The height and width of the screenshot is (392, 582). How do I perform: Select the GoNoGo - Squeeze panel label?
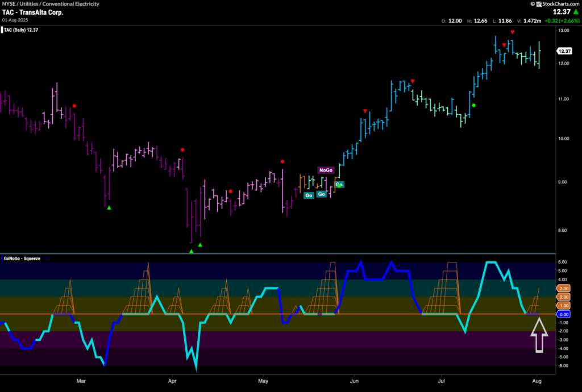(22, 258)
